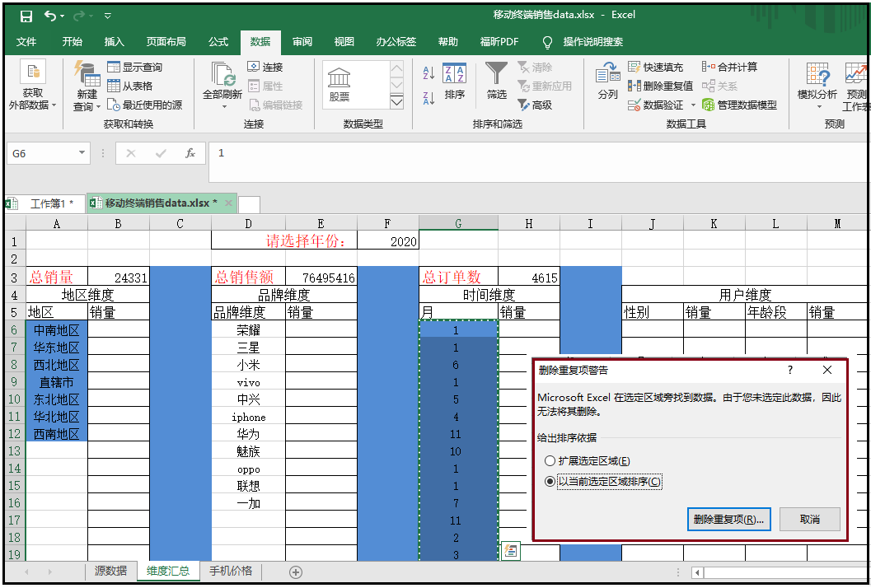Click 最近使用的源
Image resolution: width=871 pixels, height=588 pixels.
point(144,105)
